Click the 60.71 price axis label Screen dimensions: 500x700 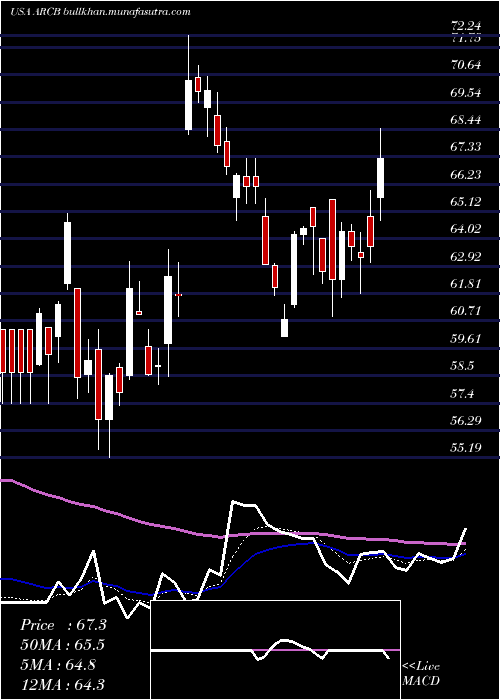[x=466, y=311]
